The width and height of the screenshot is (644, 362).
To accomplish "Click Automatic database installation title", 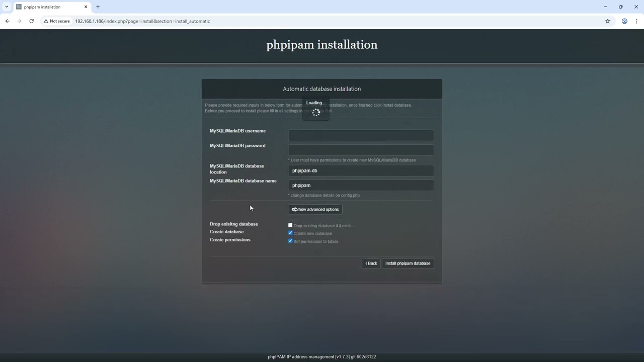I will pos(322,89).
